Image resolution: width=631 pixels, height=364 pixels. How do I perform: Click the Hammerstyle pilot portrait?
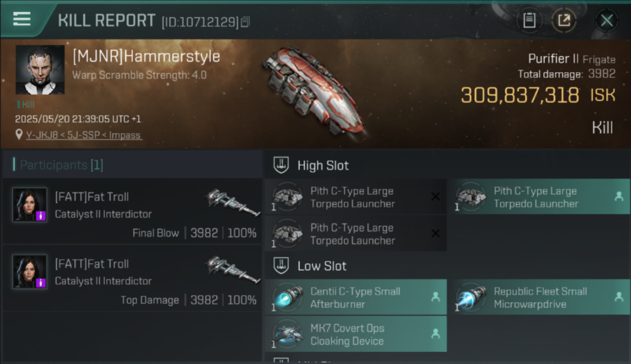coord(40,70)
